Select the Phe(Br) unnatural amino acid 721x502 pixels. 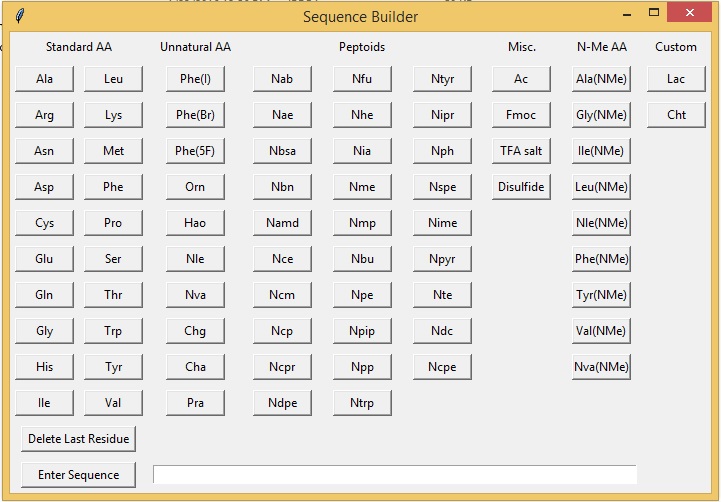(x=195, y=115)
